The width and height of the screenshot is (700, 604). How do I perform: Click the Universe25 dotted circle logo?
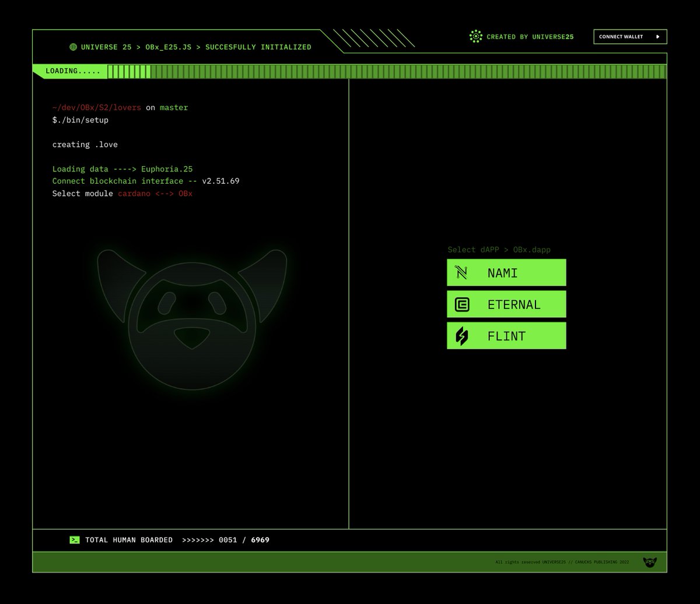click(x=476, y=37)
